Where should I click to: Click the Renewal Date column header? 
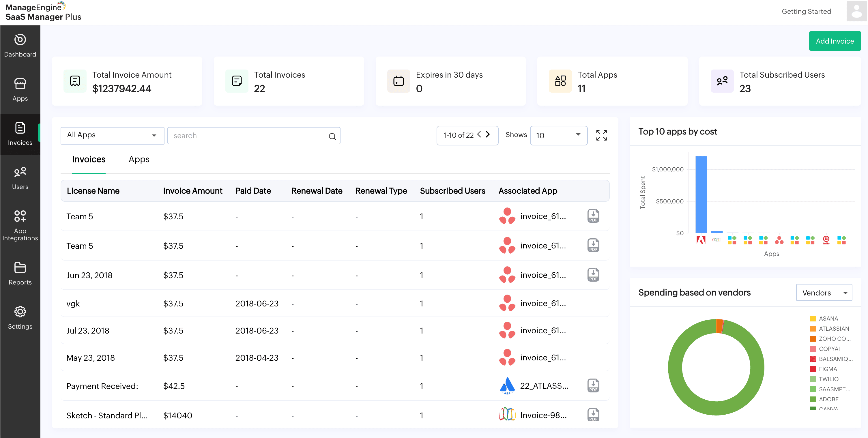coord(317,191)
